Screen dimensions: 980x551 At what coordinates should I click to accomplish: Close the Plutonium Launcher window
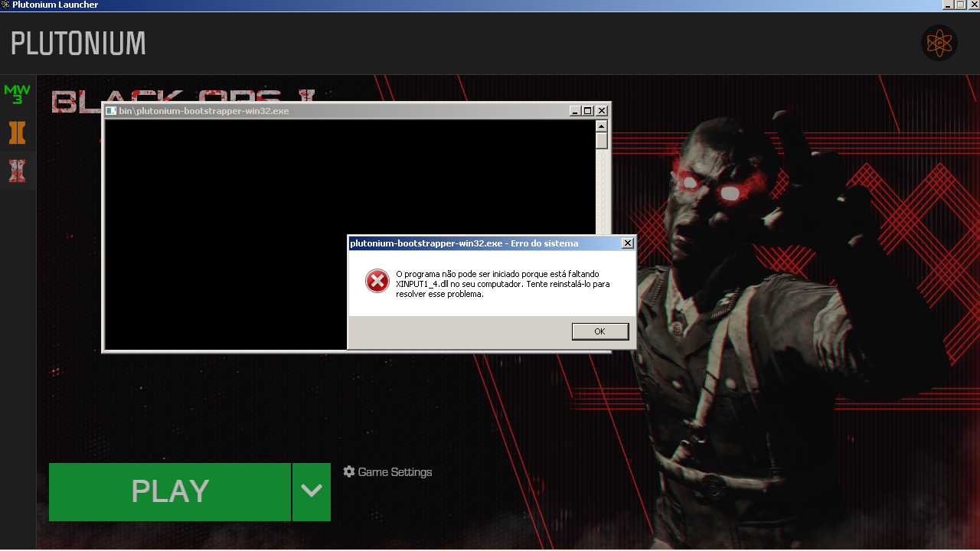click(974, 5)
